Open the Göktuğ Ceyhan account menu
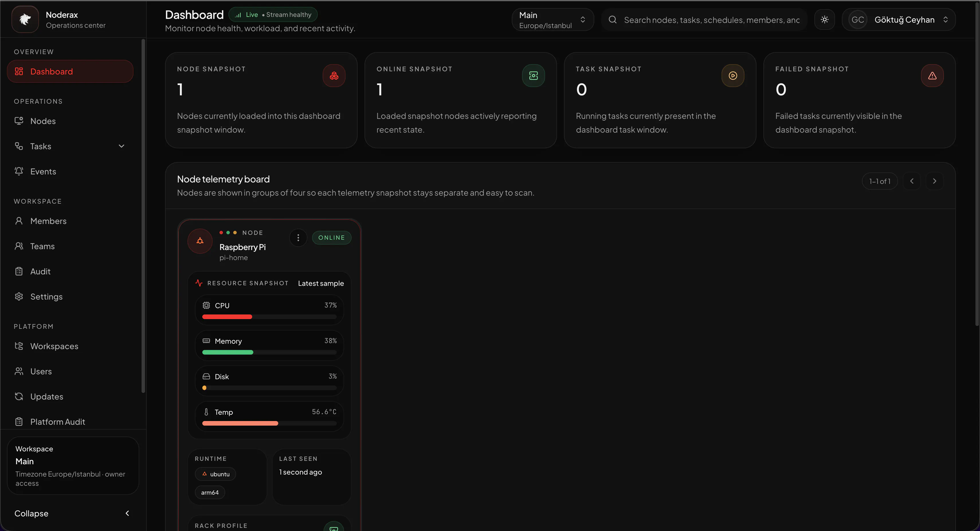This screenshot has width=980, height=531. pos(899,20)
